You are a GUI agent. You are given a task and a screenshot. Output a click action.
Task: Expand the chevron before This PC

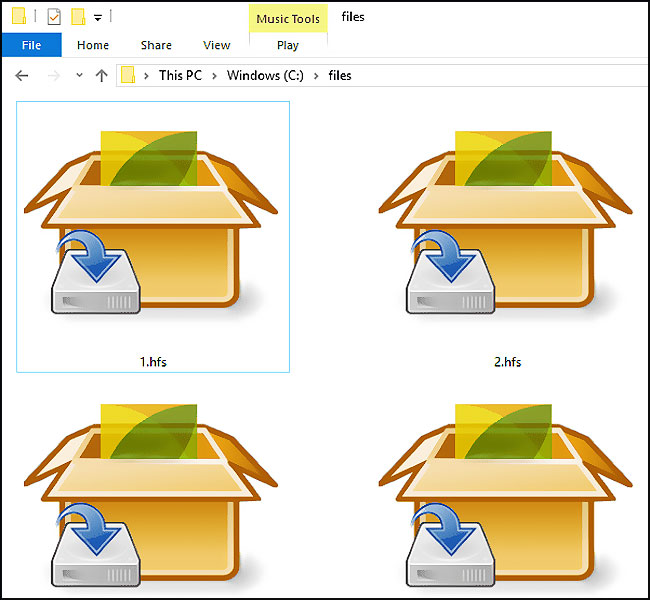pos(146,75)
